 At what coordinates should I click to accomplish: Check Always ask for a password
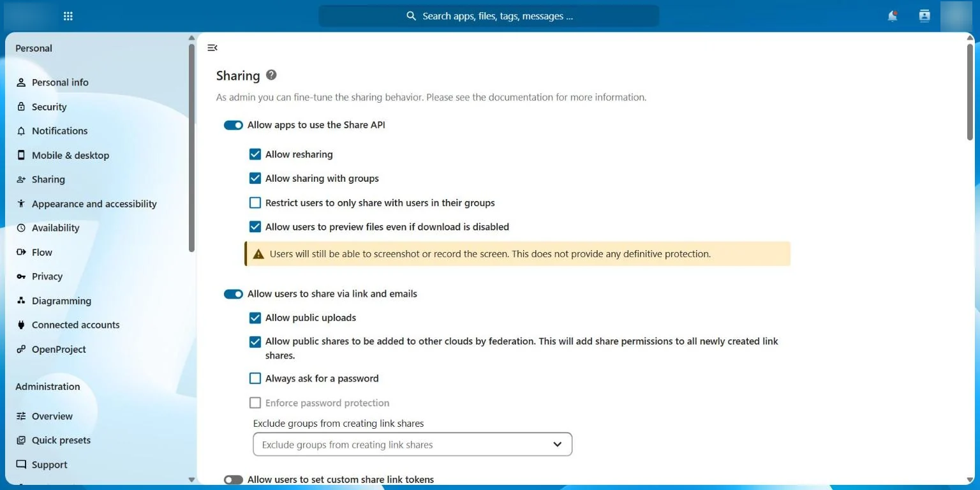tap(255, 378)
